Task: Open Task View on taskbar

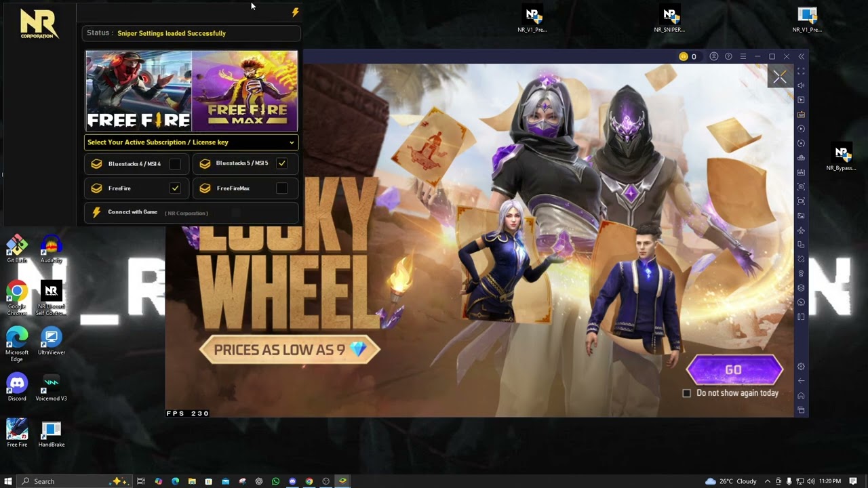Action: tap(141, 481)
